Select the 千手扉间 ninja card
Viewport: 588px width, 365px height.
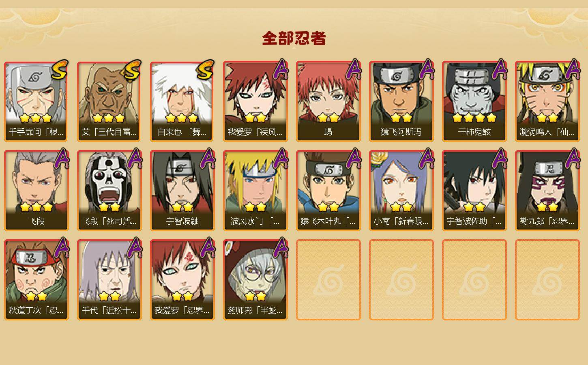click(36, 101)
